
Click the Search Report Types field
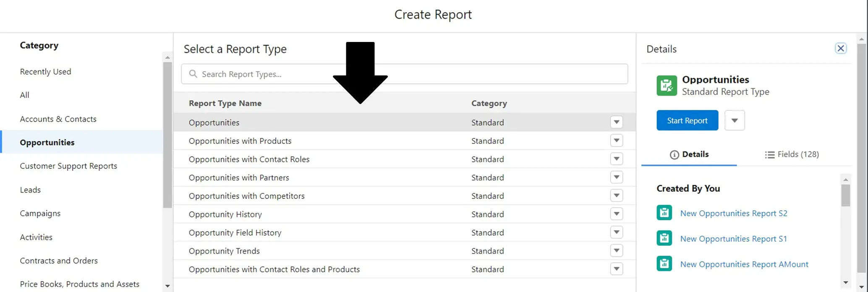(411, 74)
